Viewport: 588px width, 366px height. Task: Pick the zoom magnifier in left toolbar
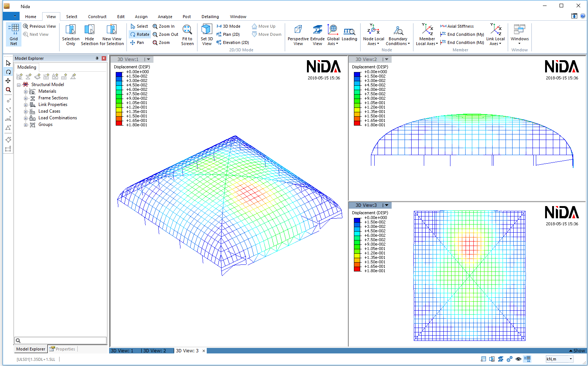[8, 90]
